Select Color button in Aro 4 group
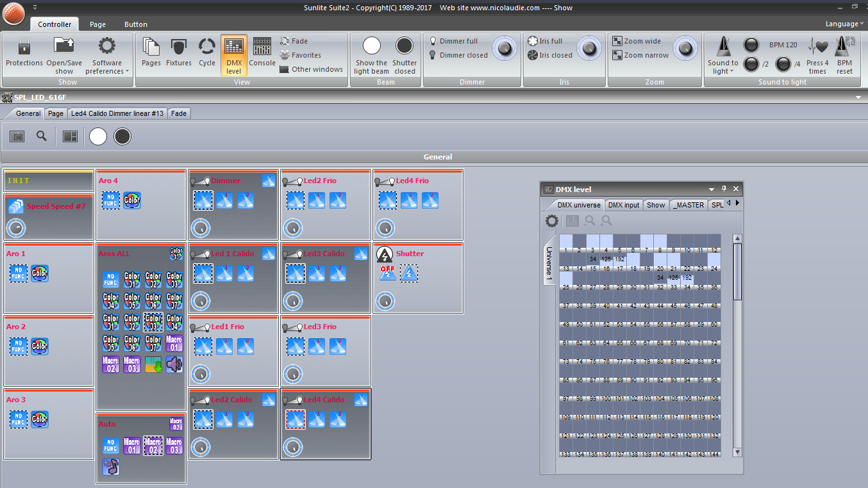This screenshot has width=868, height=488. (132, 200)
